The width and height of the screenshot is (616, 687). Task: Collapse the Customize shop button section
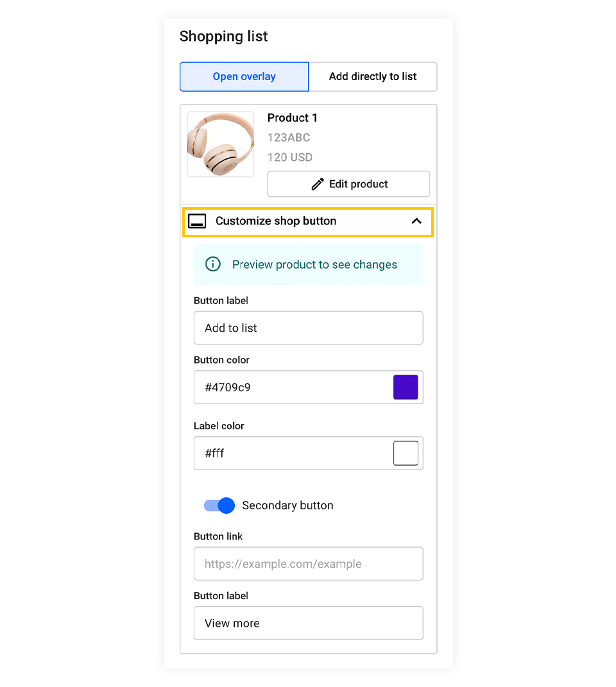416,221
